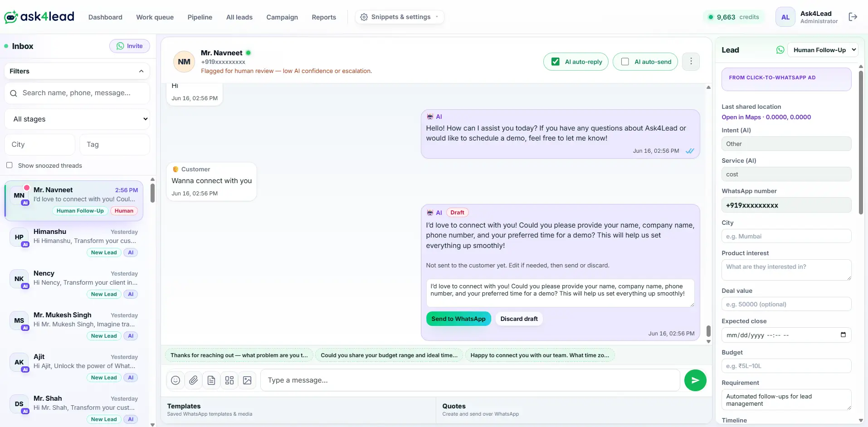This screenshot has width=868, height=427.
Task: Click the City filter field
Action: (40, 145)
